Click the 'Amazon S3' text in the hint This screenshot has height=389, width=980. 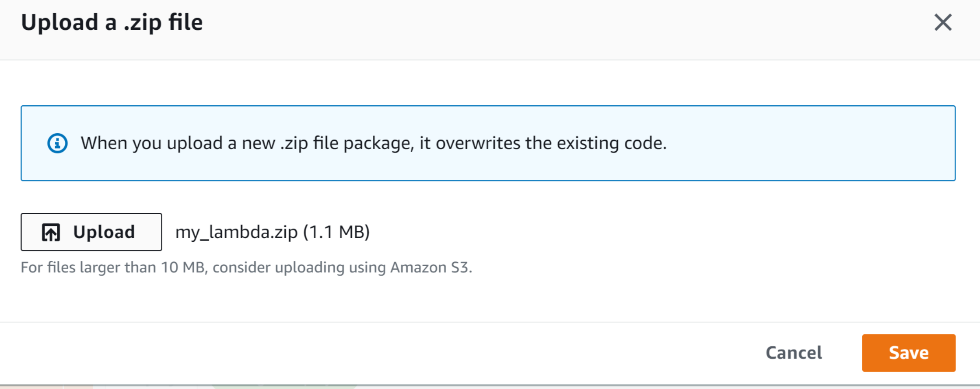pos(430,267)
